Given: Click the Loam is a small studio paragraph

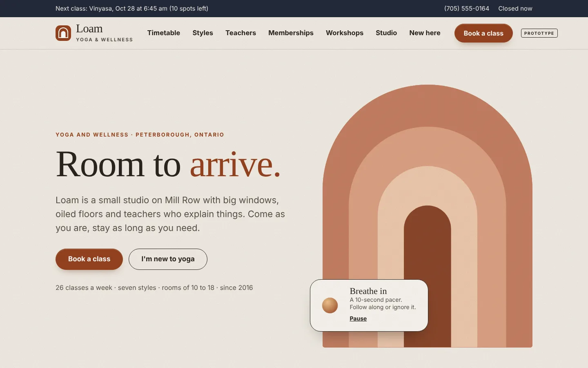Looking at the screenshot, I should click(170, 214).
